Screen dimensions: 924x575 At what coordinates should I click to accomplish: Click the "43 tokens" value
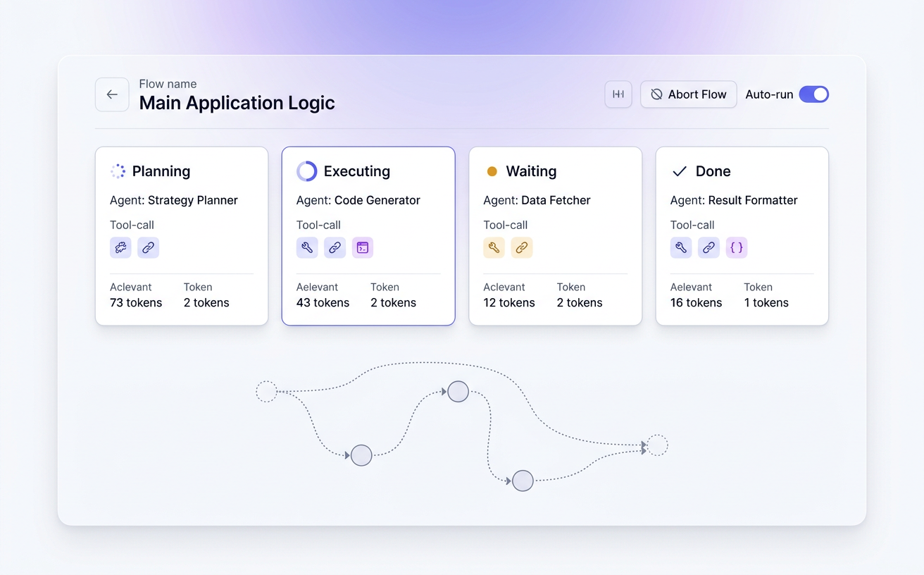[323, 303]
